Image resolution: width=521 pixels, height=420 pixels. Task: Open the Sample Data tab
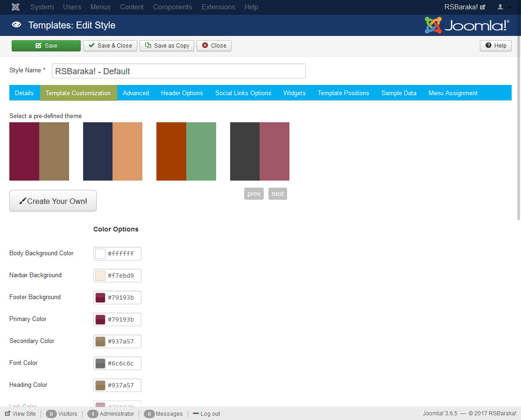[399, 93]
